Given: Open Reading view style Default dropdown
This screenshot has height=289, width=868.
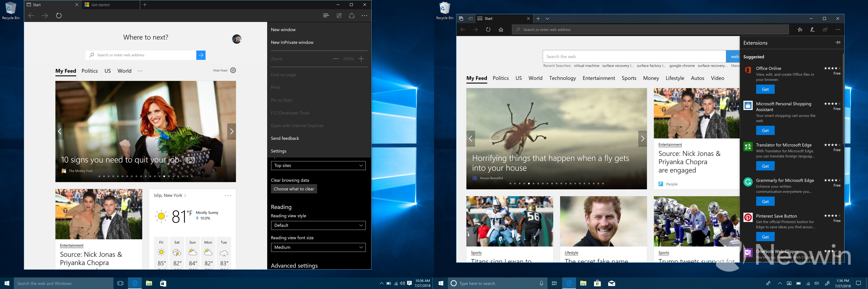Looking at the screenshot, I should [318, 225].
